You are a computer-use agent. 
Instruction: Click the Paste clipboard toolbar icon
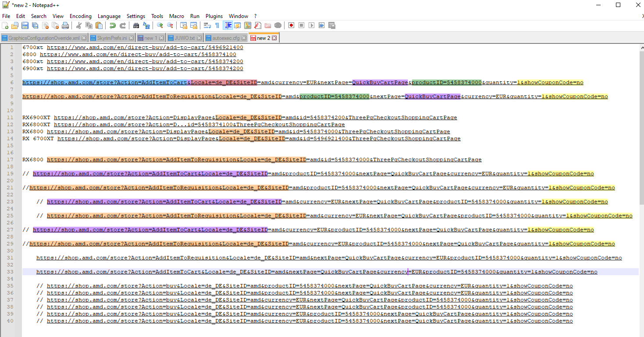click(99, 25)
